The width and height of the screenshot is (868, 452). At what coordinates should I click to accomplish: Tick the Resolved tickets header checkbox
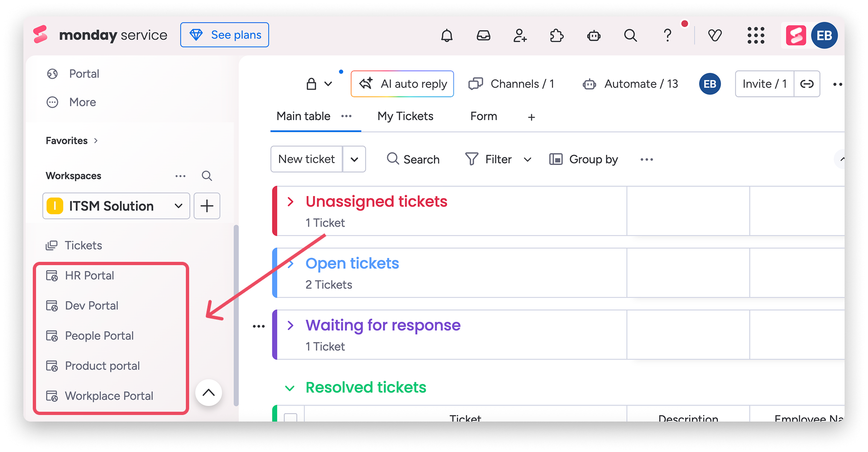291,417
